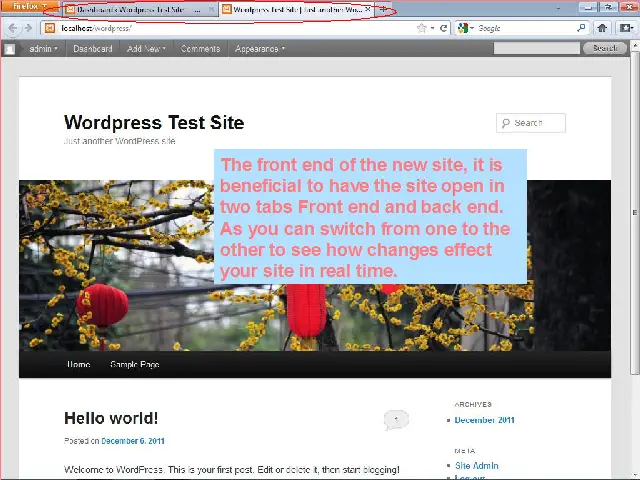Switch to the Dashboard tab
Image resolution: width=640 pixels, height=480 pixels.
click(139, 9)
